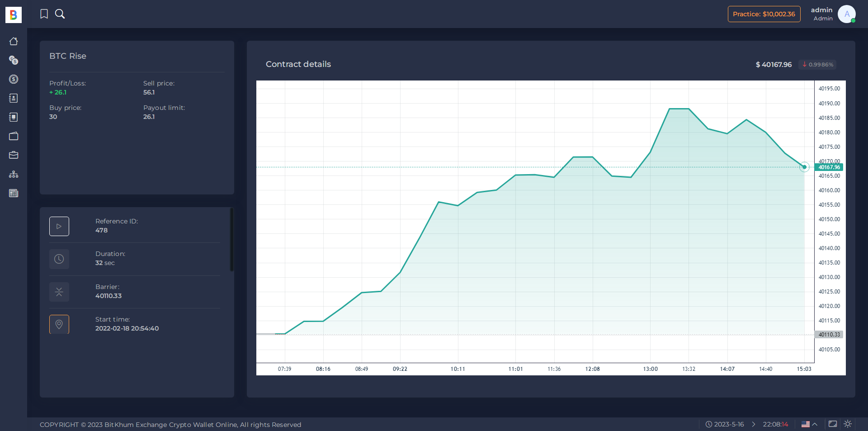Open the circled dollar icon in the sidebar

tap(14, 79)
